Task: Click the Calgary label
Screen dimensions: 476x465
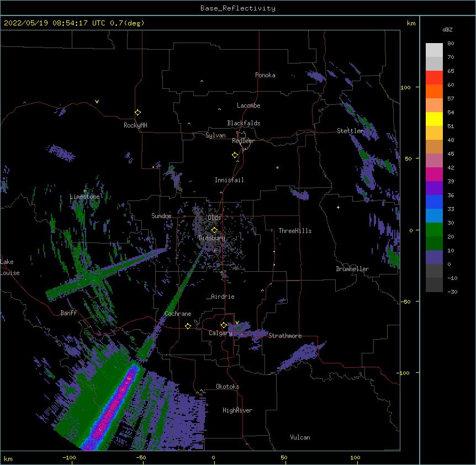Action: pyautogui.click(x=220, y=333)
